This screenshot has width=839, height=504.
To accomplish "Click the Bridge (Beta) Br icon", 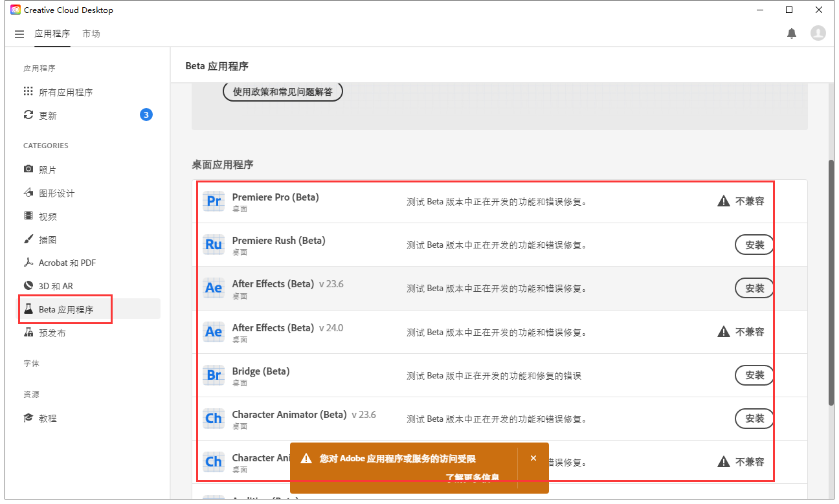I will click(214, 375).
